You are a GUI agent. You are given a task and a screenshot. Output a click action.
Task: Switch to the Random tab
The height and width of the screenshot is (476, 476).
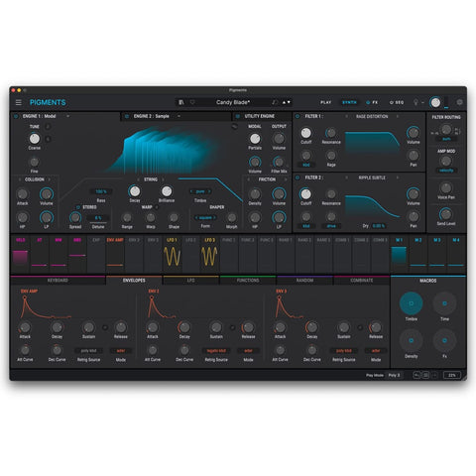[304, 281]
